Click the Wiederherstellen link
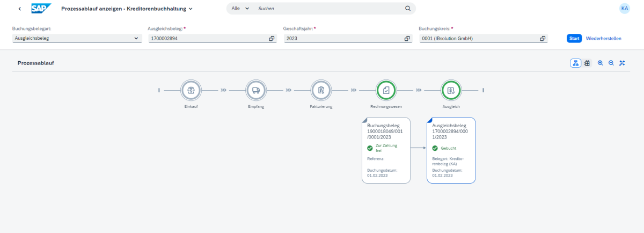 604,39
